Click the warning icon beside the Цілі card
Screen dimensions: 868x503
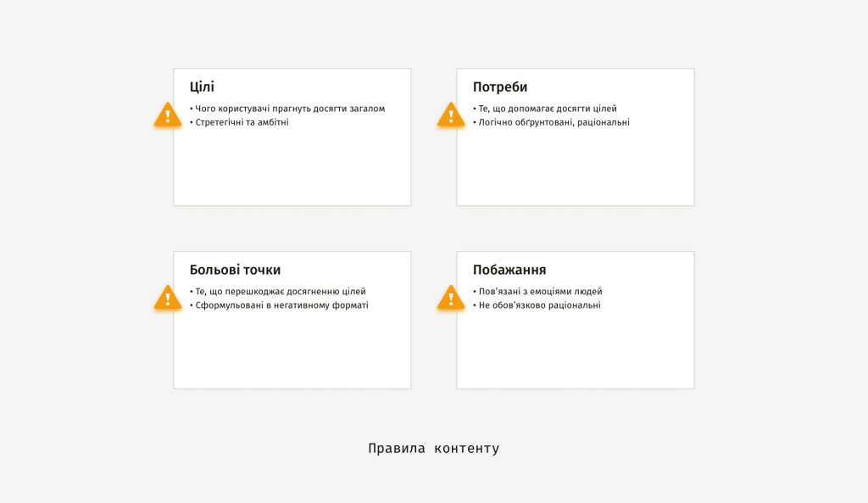click(x=168, y=115)
